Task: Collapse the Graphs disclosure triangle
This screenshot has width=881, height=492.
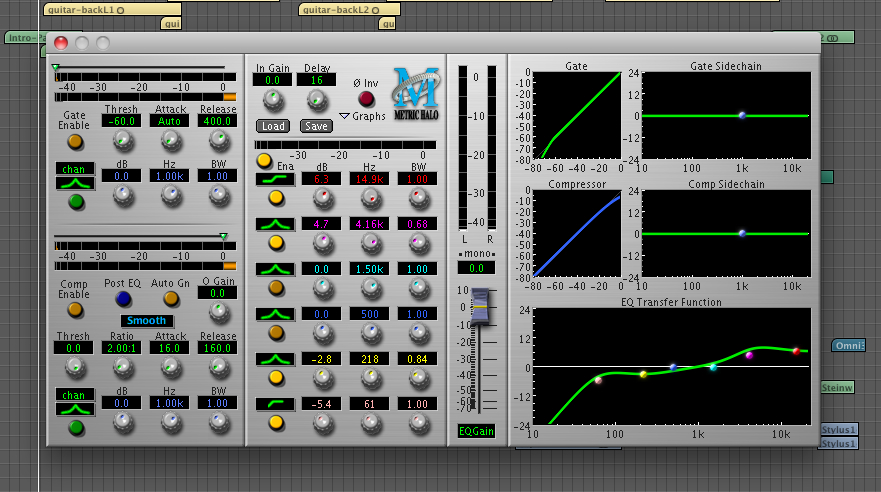Action: [344, 116]
